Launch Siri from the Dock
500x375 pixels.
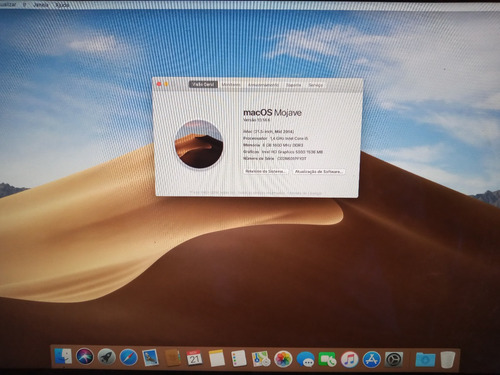pos(85,357)
